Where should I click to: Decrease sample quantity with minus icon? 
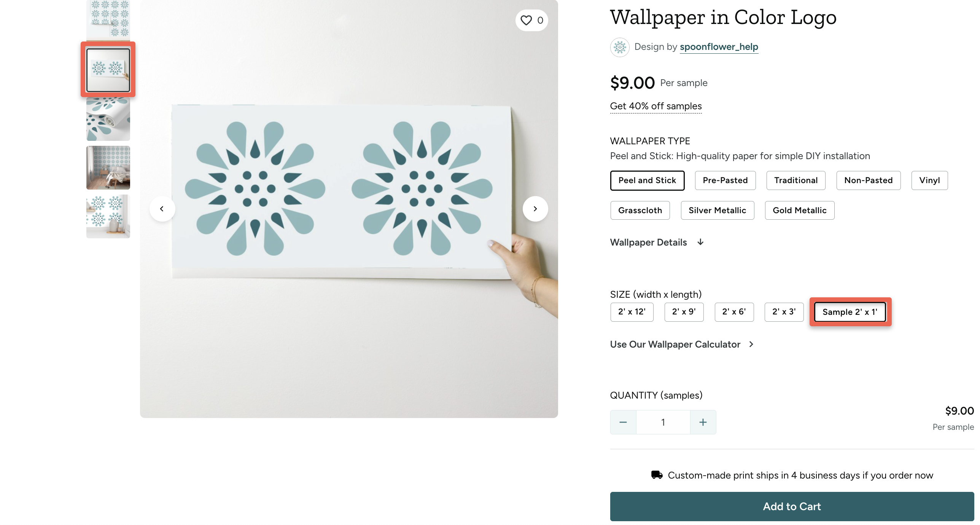623,422
